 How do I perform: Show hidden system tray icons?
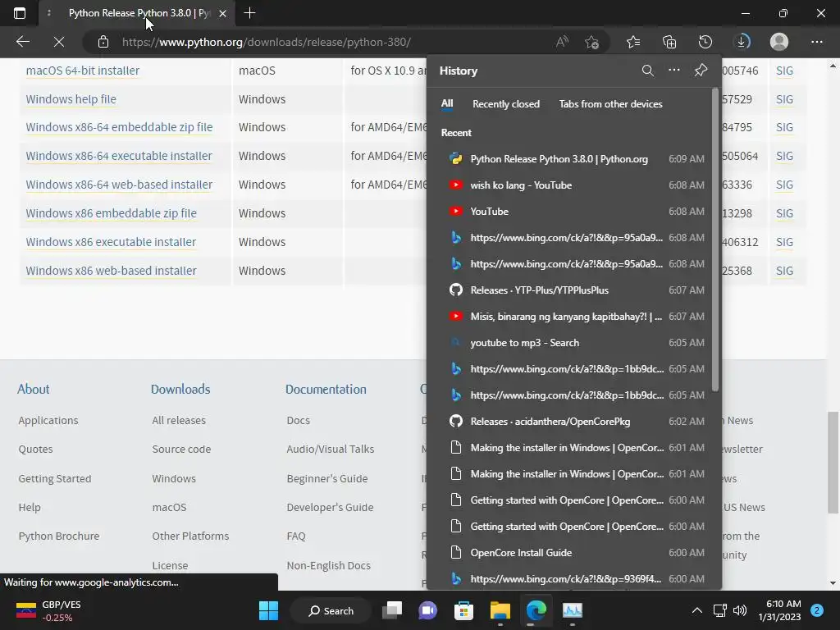[x=697, y=610]
